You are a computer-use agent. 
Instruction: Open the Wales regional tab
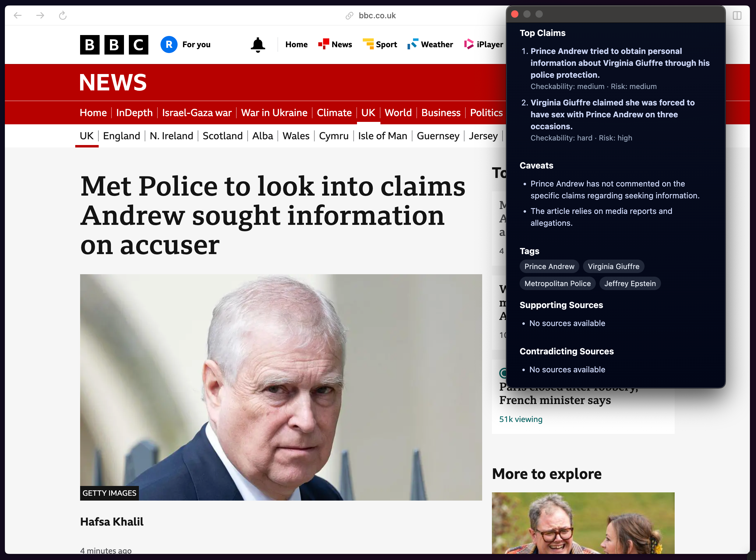(295, 136)
